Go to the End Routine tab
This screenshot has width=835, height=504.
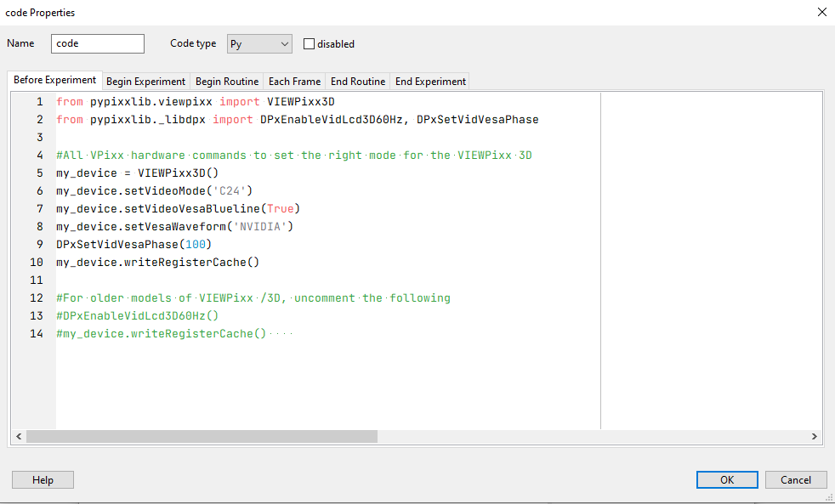(358, 82)
